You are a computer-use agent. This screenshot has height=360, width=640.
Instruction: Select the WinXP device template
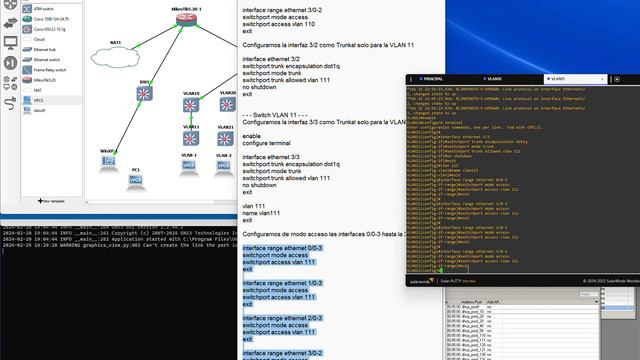51,110
